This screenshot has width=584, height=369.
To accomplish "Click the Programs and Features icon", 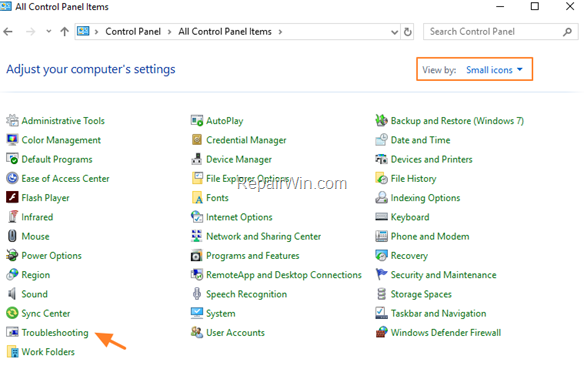I will pyautogui.click(x=197, y=255).
